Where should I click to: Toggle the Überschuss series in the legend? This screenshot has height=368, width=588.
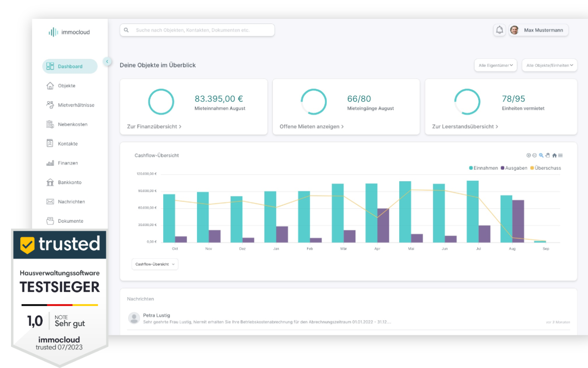pyautogui.click(x=546, y=168)
